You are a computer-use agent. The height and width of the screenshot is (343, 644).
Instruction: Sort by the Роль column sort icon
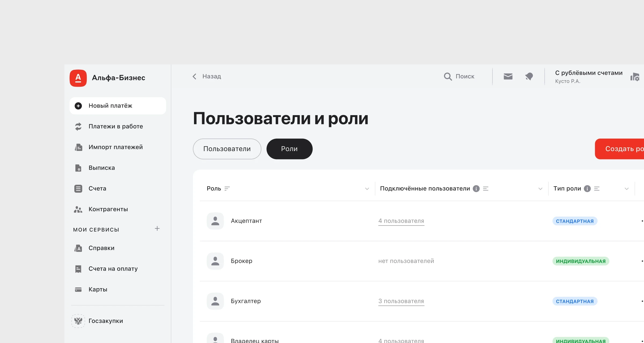click(227, 189)
